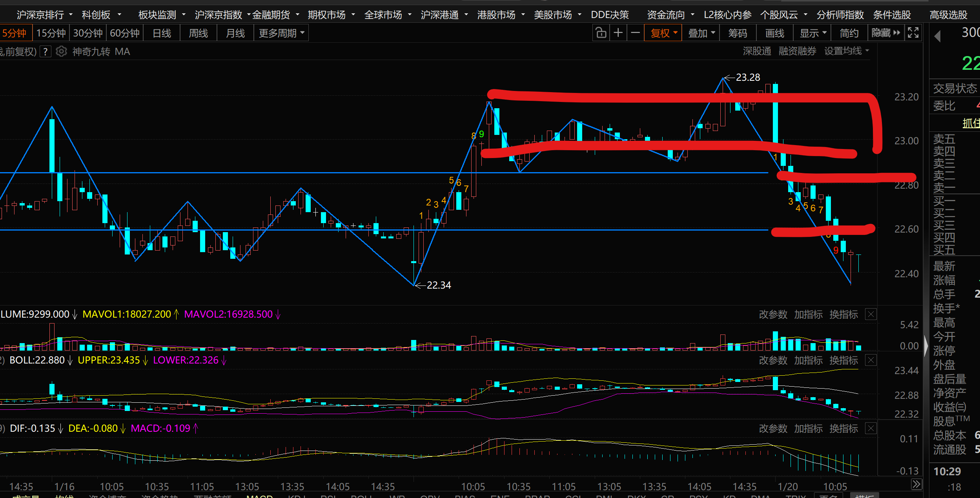Click the double-arrow scroll button at timeline end
Image resolution: width=980 pixels, height=498 pixels.
tap(916, 485)
